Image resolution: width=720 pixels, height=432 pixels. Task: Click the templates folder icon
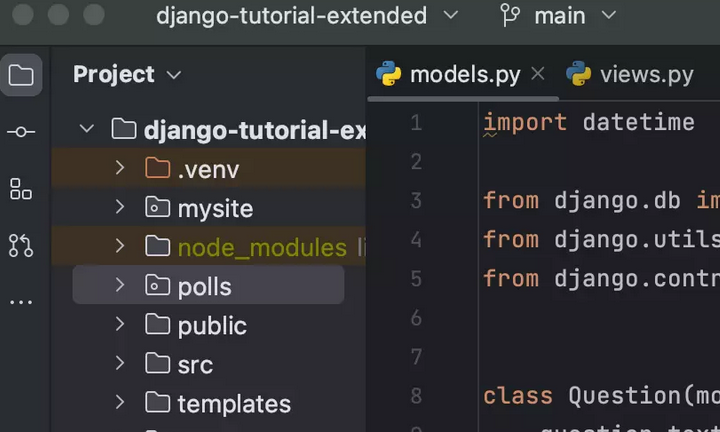coord(158,402)
